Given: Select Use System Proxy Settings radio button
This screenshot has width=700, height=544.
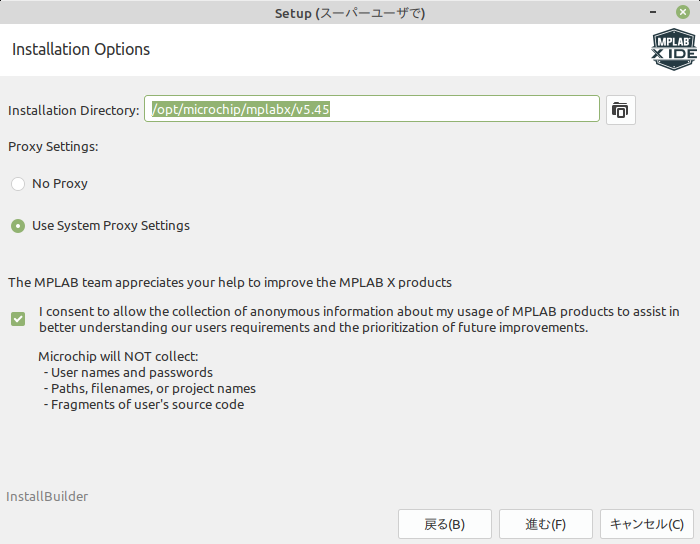Looking at the screenshot, I should click(18, 226).
